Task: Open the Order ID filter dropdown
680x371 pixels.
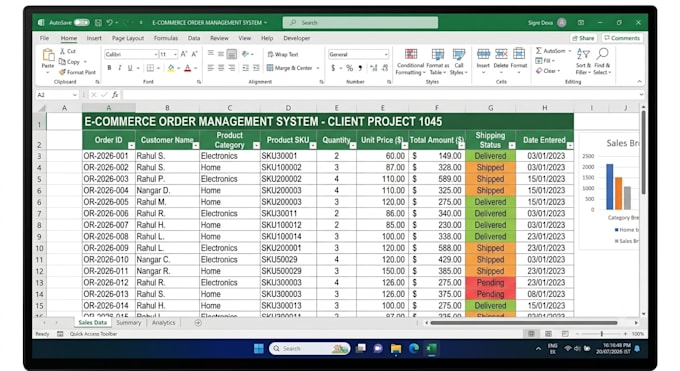Action: coord(131,146)
